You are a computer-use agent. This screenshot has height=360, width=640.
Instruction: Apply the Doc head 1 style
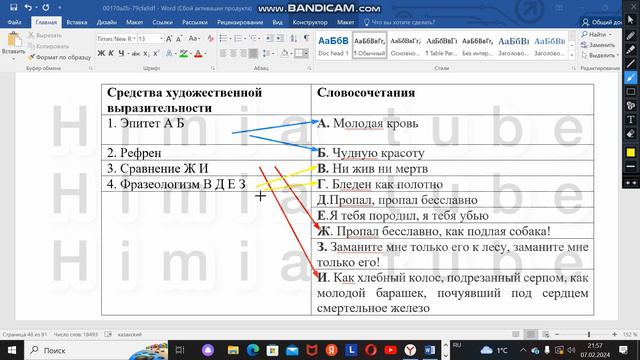333,46
